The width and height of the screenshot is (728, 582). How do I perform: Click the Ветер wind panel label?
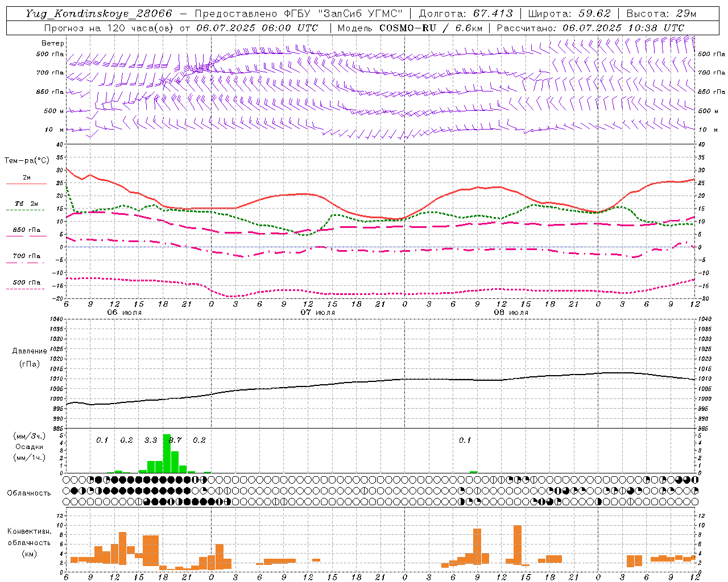(x=53, y=43)
